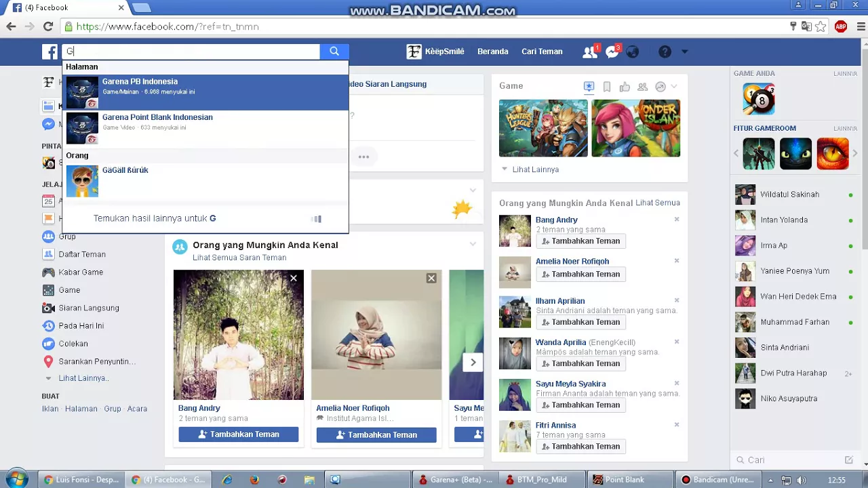The image size is (868, 488).
Task: Click Iklan link under Buat
Action: coord(50,409)
